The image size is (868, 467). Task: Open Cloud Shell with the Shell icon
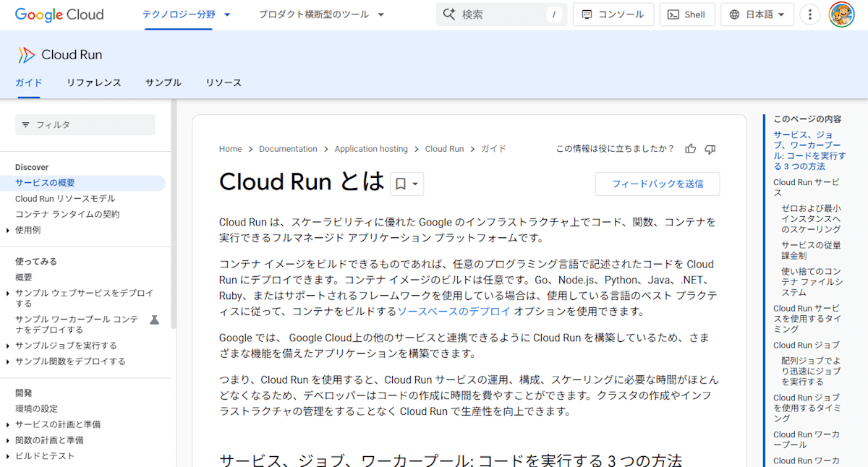(686, 14)
